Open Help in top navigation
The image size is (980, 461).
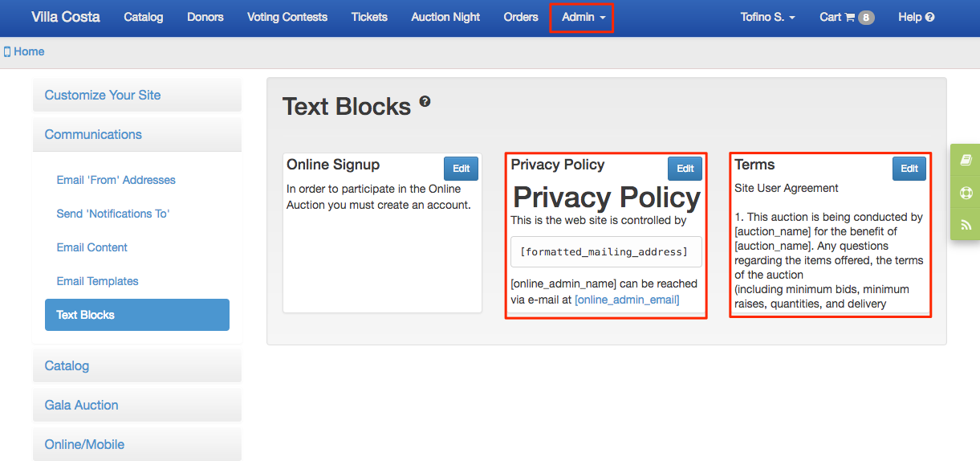[x=916, y=17]
